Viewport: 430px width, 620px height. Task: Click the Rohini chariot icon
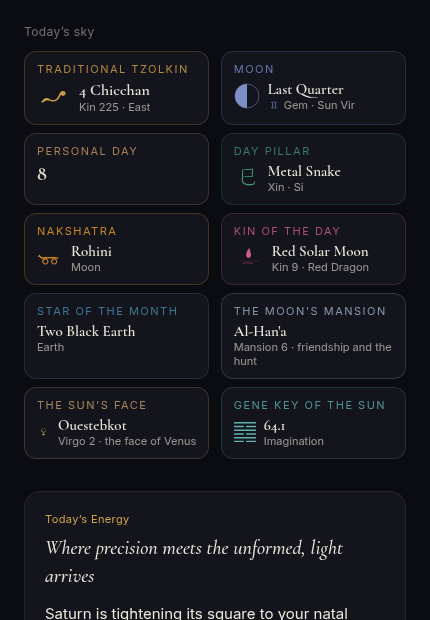pos(49,260)
